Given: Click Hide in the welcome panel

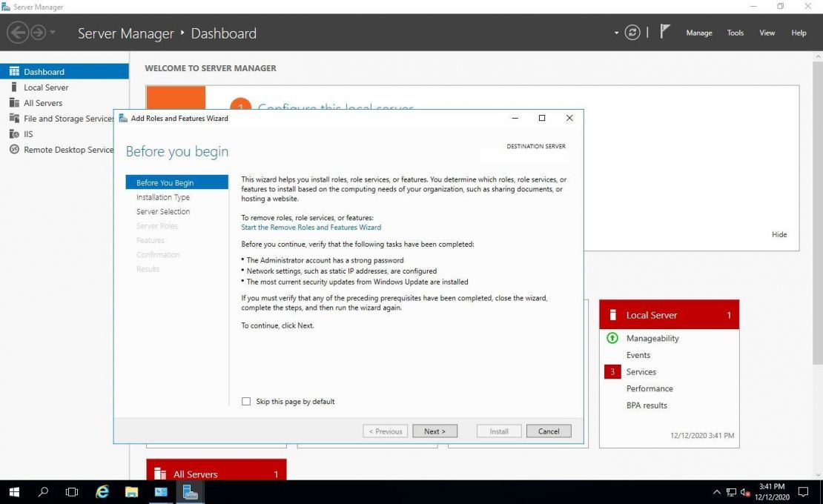Looking at the screenshot, I should click(x=779, y=234).
